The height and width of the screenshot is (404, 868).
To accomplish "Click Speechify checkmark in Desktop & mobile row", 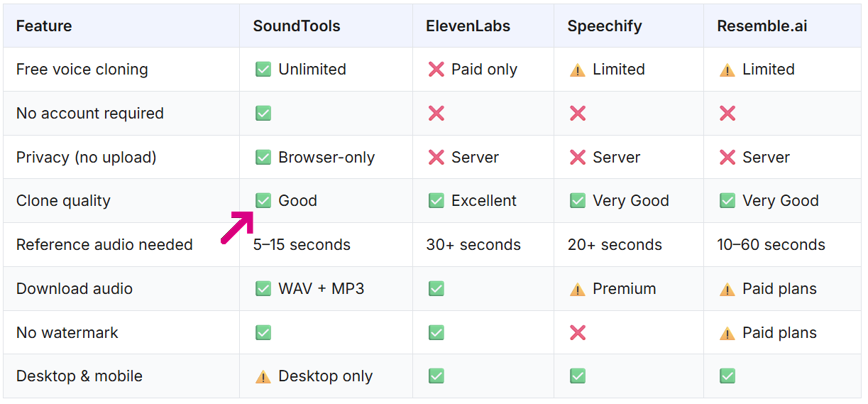I will (578, 376).
